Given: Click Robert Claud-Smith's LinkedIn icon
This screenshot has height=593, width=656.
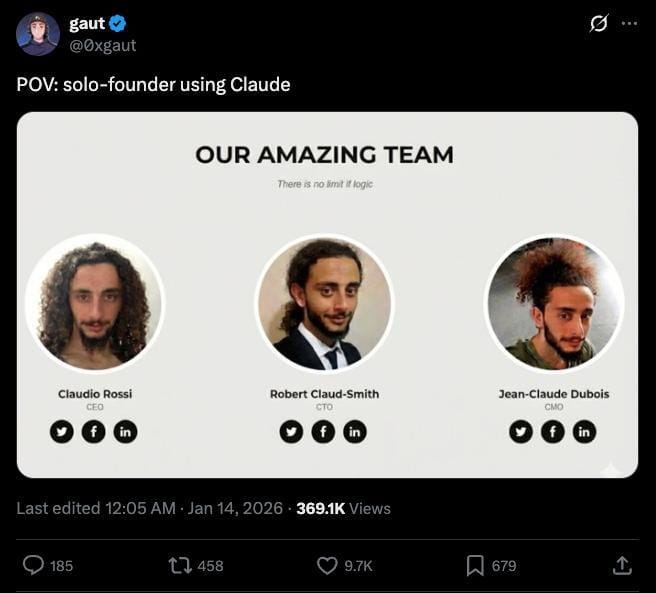Looking at the screenshot, I should (355, 431).
